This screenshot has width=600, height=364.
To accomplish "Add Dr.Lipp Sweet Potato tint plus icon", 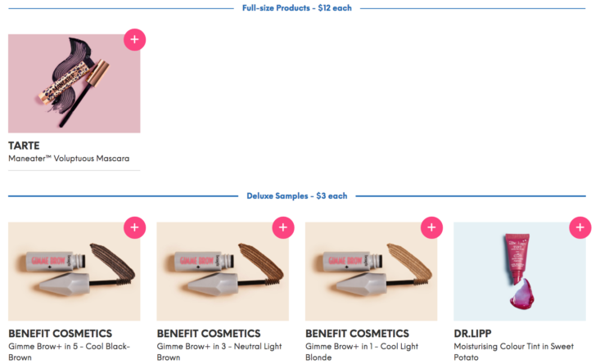I will 580,228.
